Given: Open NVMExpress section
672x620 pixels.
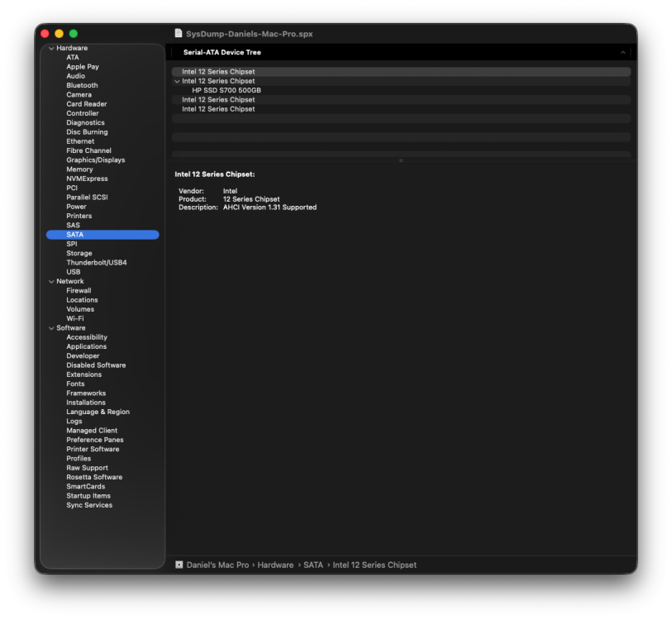Looking at the screenshot, I should 87,179.
